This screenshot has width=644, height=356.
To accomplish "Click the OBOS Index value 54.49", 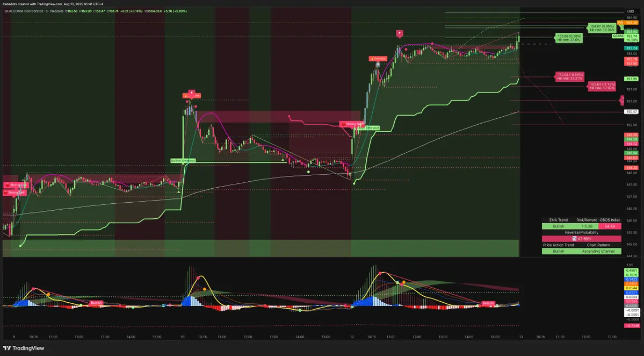I will click(610, 226).
